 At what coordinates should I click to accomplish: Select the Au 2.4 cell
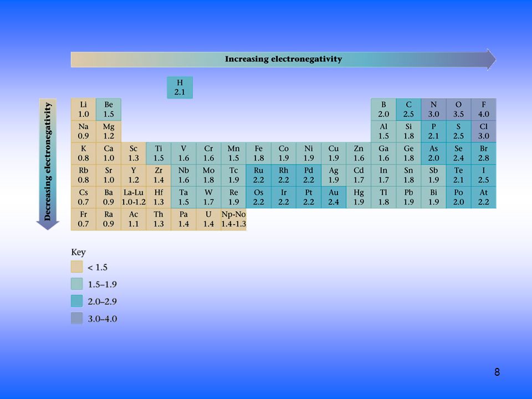(x=334, y=197)
